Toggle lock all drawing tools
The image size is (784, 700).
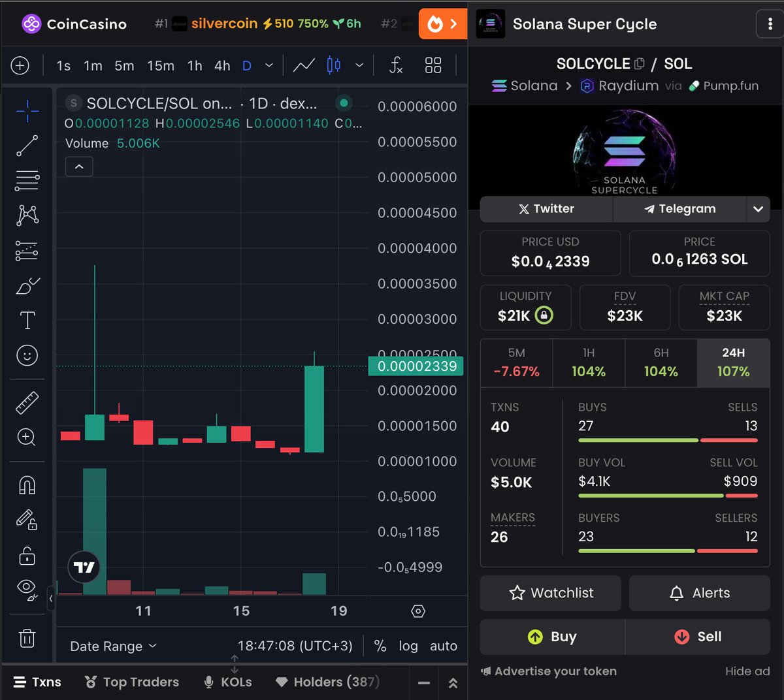[27, 556]
